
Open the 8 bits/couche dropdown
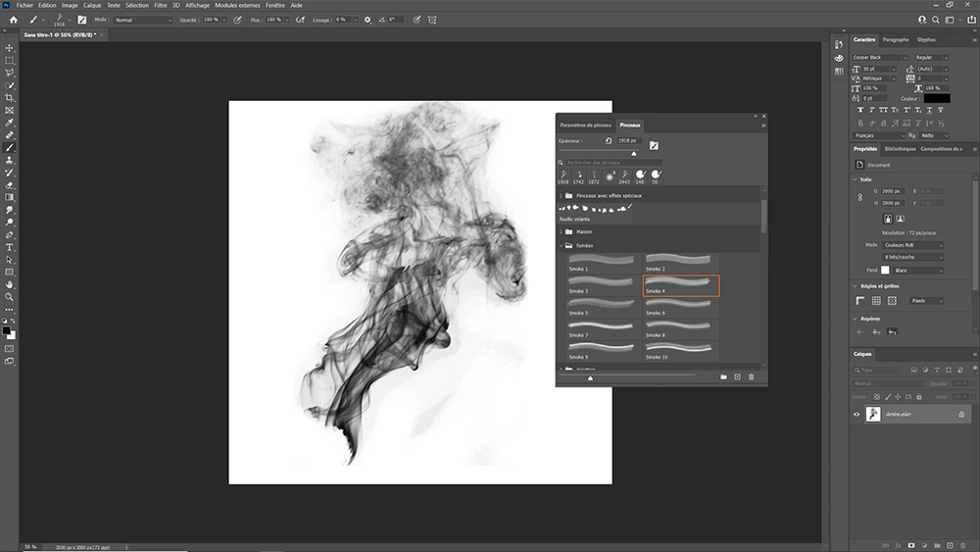click(x=913, y=257)
